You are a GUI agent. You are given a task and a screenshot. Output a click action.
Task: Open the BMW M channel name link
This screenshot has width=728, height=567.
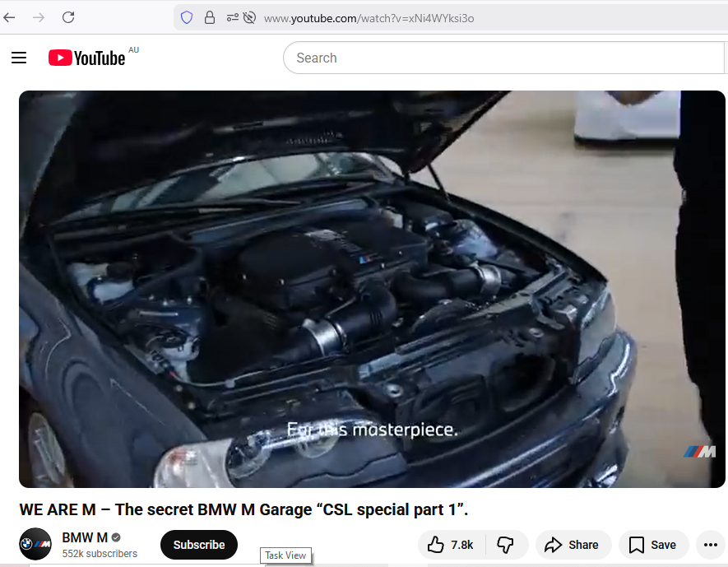pos(85,537)
